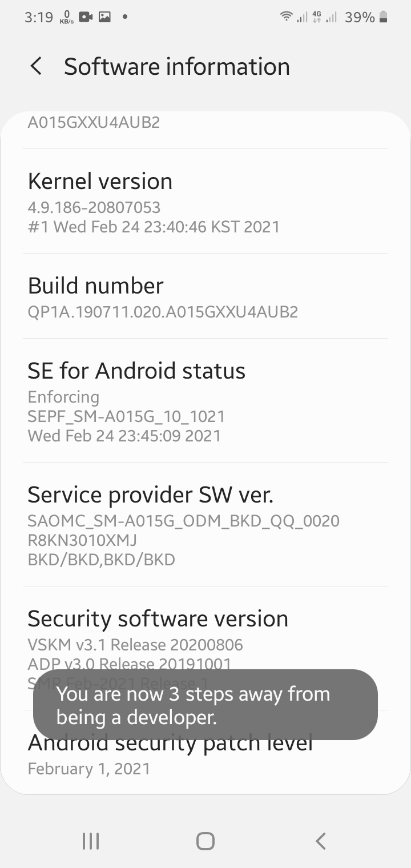Tap the Software information page title
Image resolution: width=411 pixels, height=868 pixels.
pos(177,66)
